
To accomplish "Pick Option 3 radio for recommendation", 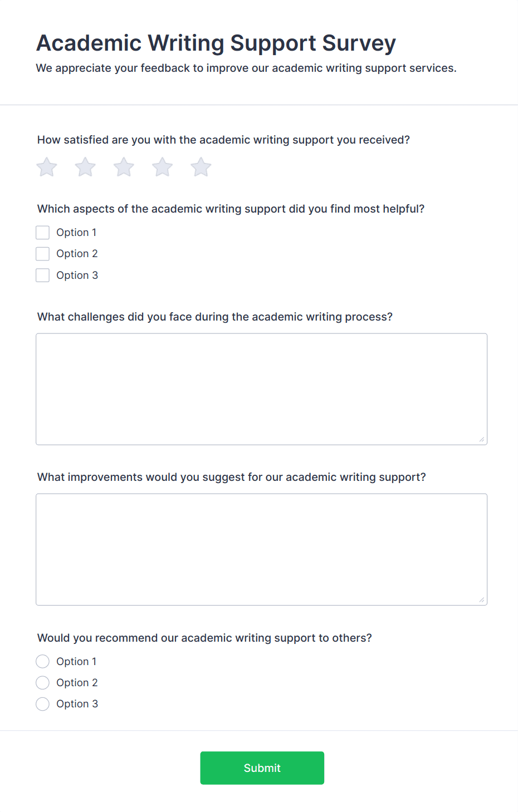I will (x=43, y=703).
